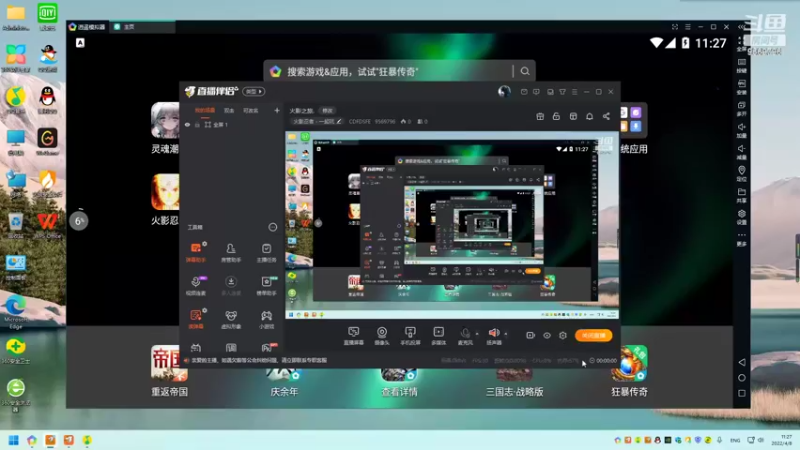Open the streamer tasks tool (主播任务)
The height and width of the screenshot is (450, 800).
tap(266, 252)
